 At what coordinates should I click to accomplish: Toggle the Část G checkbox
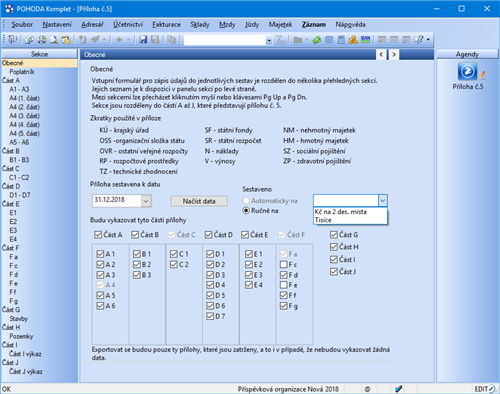[x=334, y=235]
